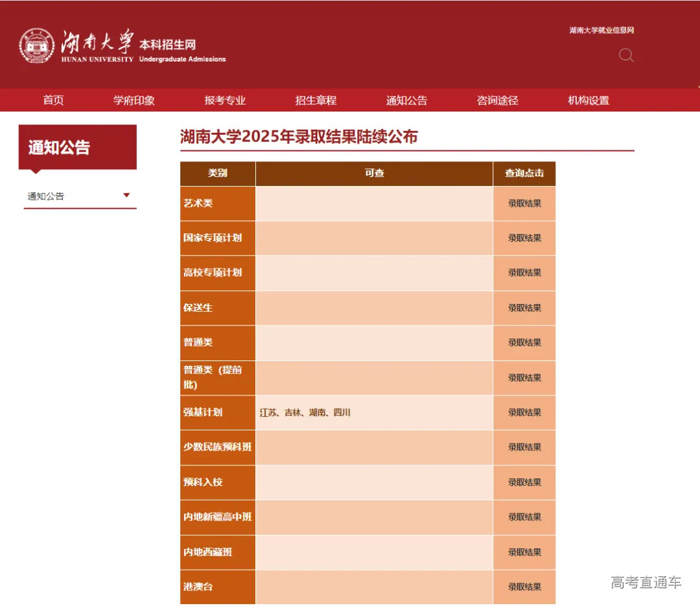
Task: Open the article title 湖南大学2025年录取结果陆续公布
Action: (298, 137)
